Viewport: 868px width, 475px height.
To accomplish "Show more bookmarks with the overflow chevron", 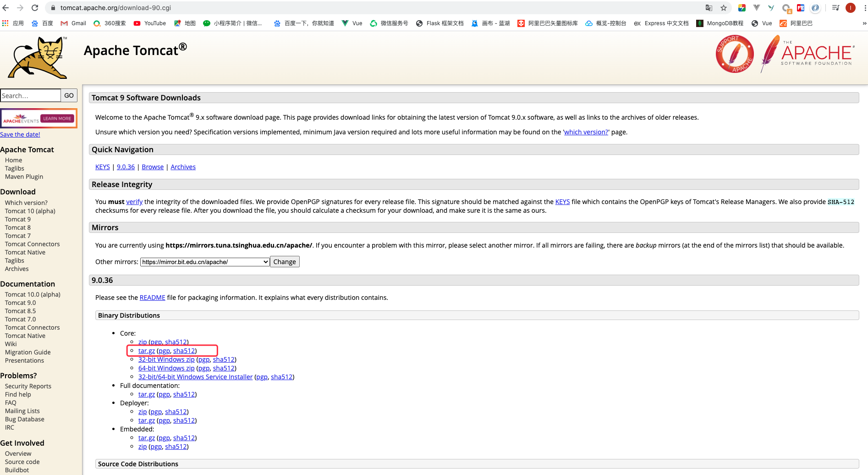I will (x=864, y=23).
